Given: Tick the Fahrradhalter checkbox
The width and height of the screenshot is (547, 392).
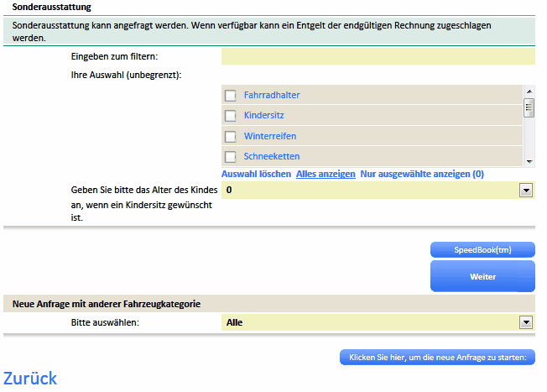Looking at the screenshot, I should pyautogui.click(x=231, y=96).
